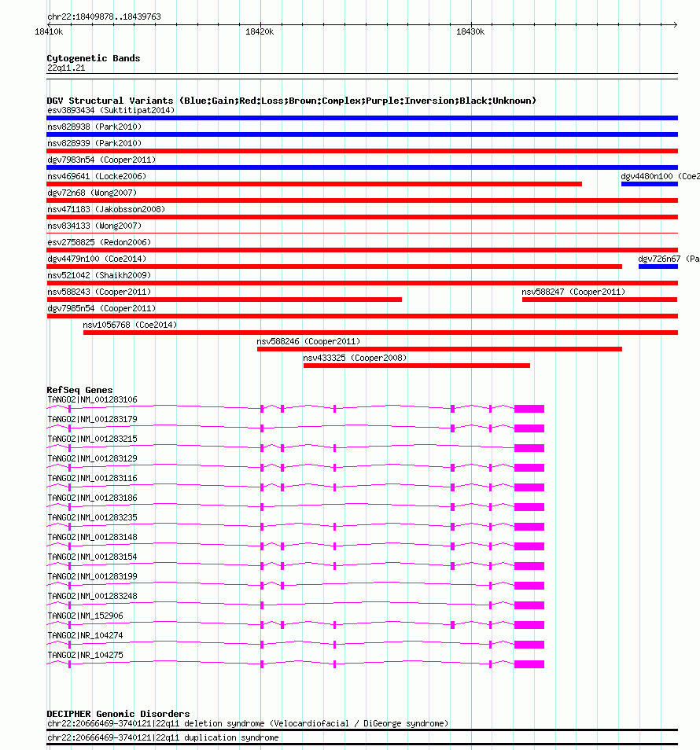Click nsv521042 (Shaikh2009) label

(99, 275)
